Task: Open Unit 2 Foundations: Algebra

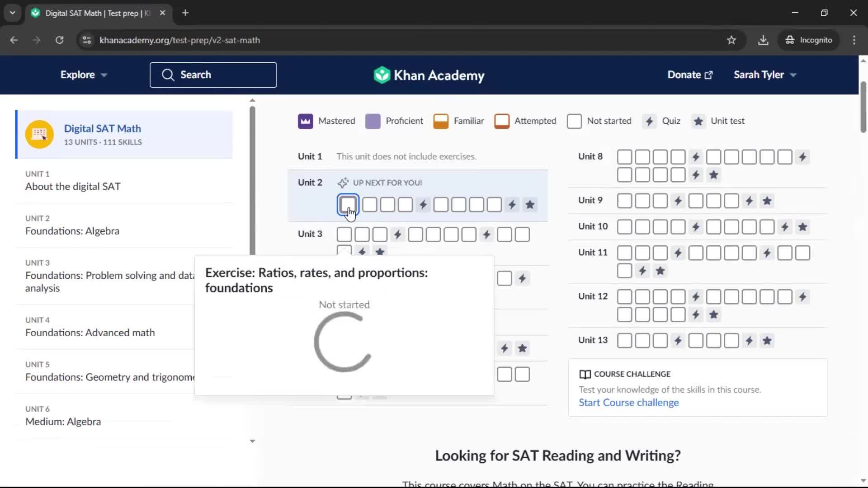Action: click(x=124, y=225)
